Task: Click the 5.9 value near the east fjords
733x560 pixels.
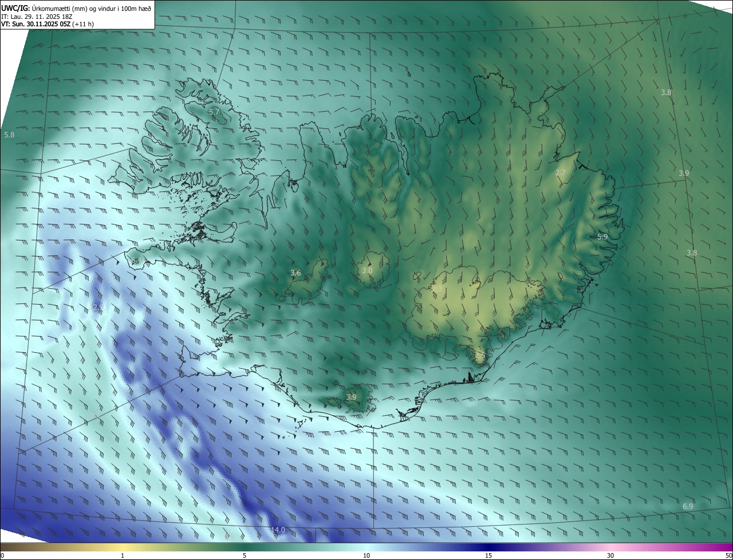Action: (602, 236)
